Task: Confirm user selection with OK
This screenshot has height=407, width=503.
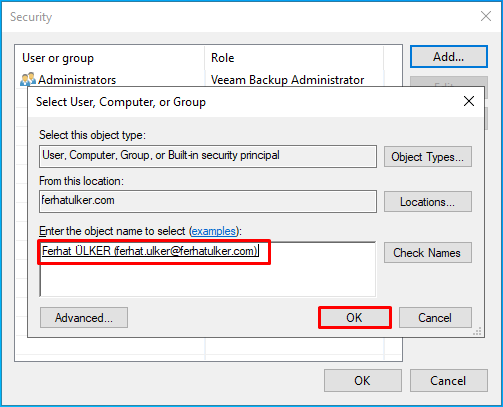Action: (354, 318)
